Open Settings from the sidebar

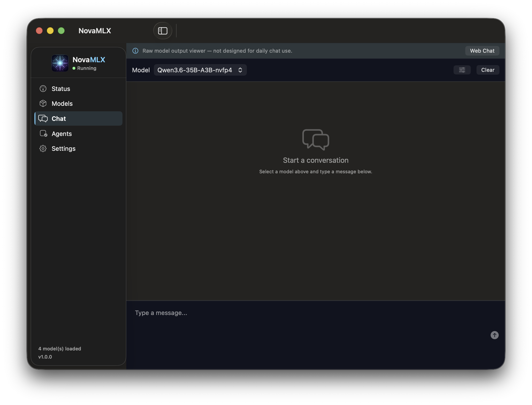(63, 148)
